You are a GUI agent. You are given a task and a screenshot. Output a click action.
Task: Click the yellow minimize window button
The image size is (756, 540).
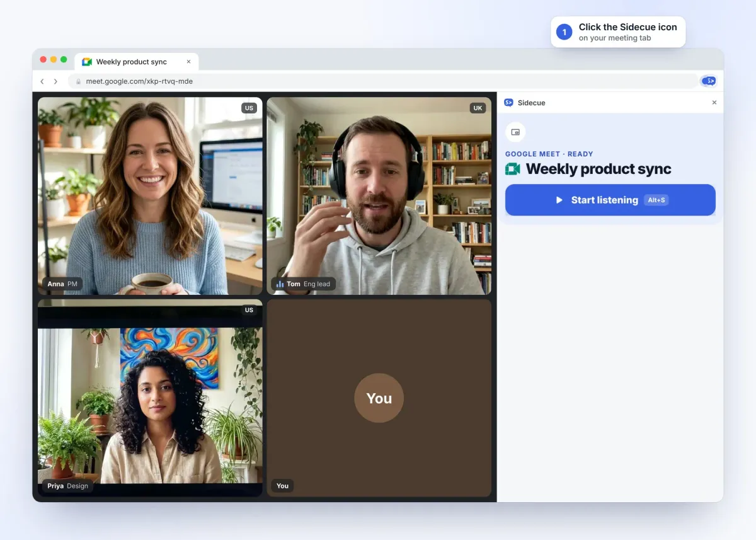(x=54, y=59)
